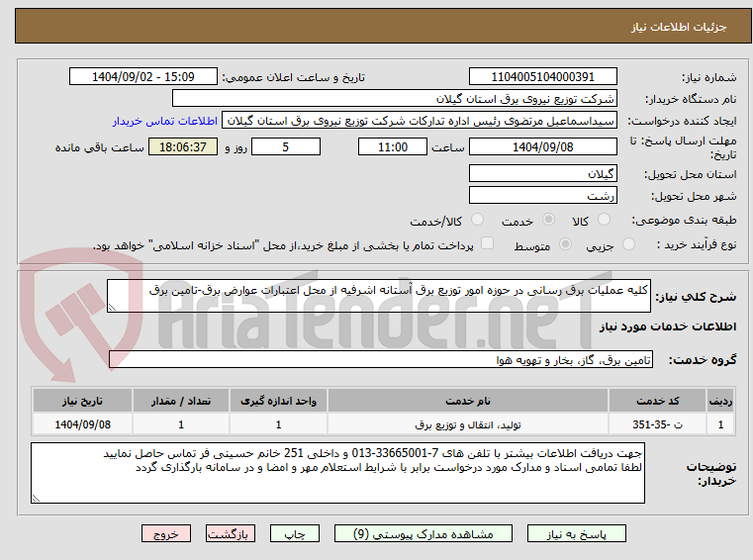Click the واحد اندازه گیری column header
The image size is (753, 560).
[278, 401]
